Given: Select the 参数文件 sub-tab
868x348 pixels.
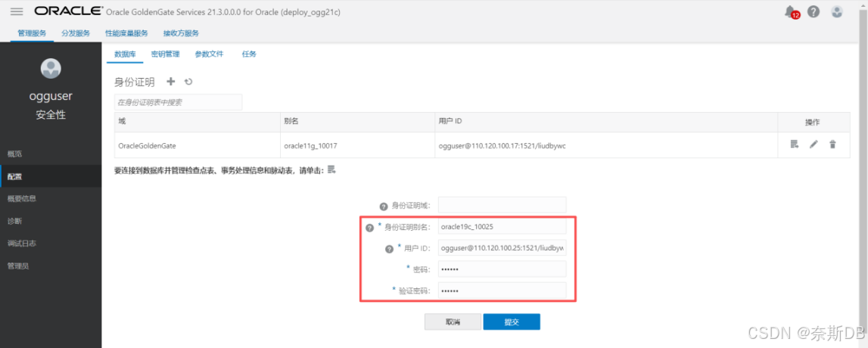Looking at the screenshot, I should click(x=209, y=54).
